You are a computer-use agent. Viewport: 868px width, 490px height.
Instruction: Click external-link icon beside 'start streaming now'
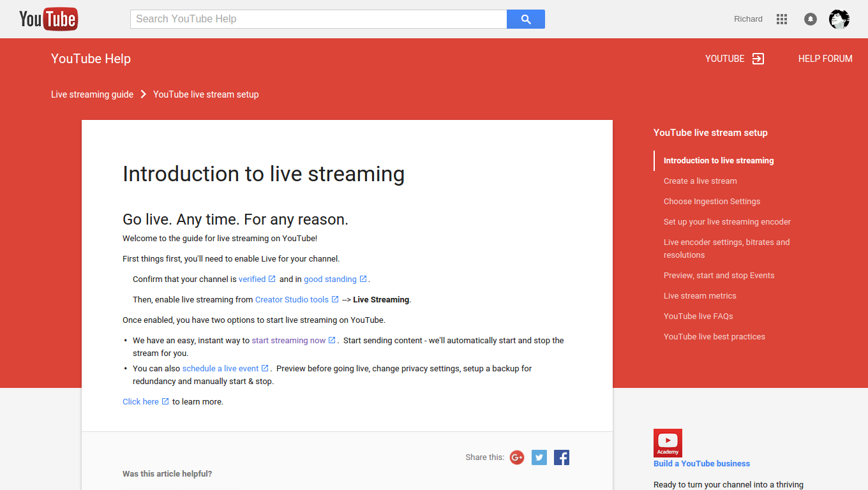pos(332,340)
